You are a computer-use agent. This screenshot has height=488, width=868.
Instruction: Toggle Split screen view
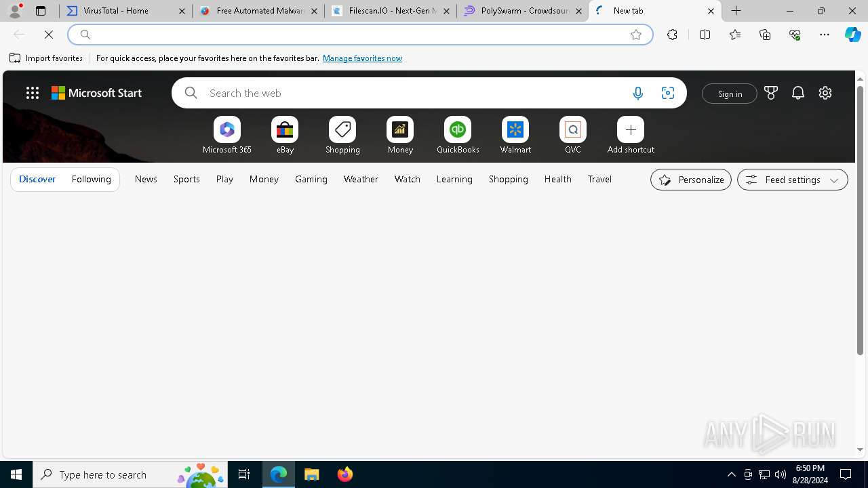[705, 35]
